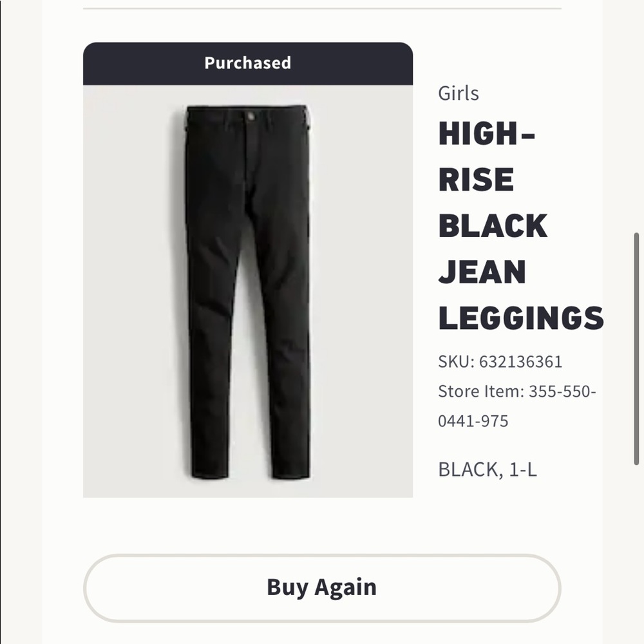Select the SKU 632136361 text

[x=502, y=363]
